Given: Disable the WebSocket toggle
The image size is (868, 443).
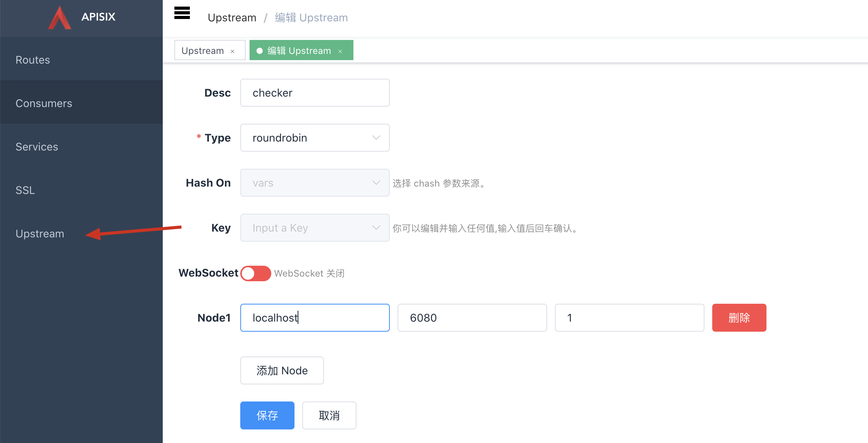Looking at the screenshot, I should coord(255,273).
